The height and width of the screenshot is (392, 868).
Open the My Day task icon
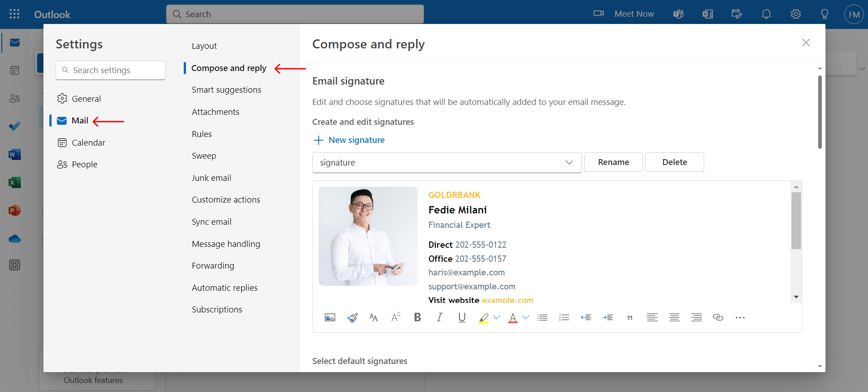click(737, 14)
